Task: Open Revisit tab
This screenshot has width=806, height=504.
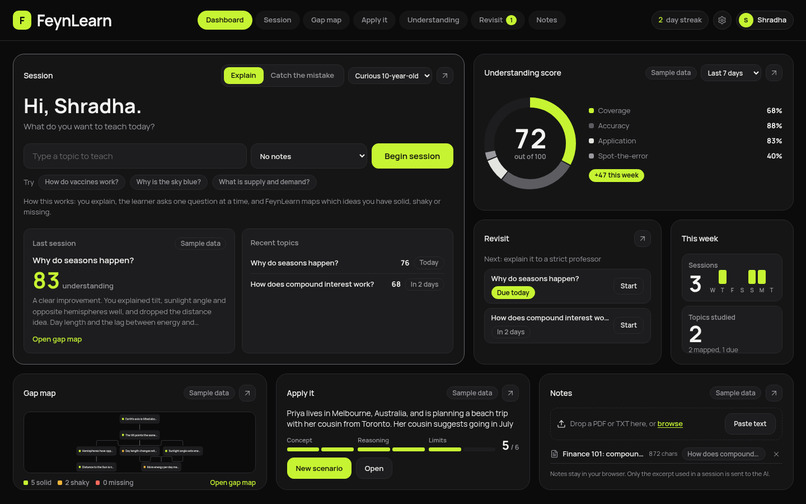Action: (x=497, y=20)
